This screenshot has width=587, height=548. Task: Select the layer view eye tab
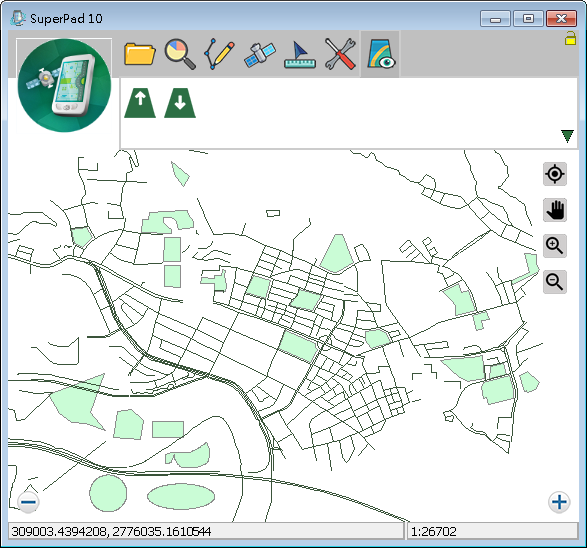pos(380,54)
